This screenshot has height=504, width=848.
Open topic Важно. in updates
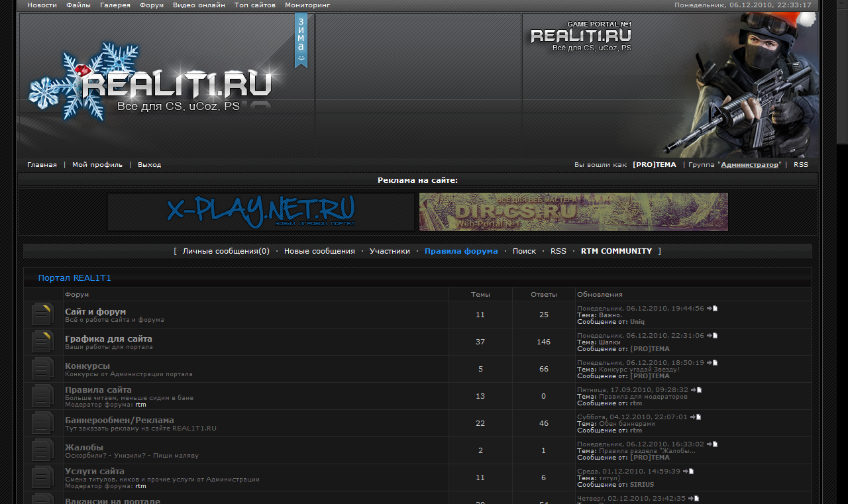point(610,315)
